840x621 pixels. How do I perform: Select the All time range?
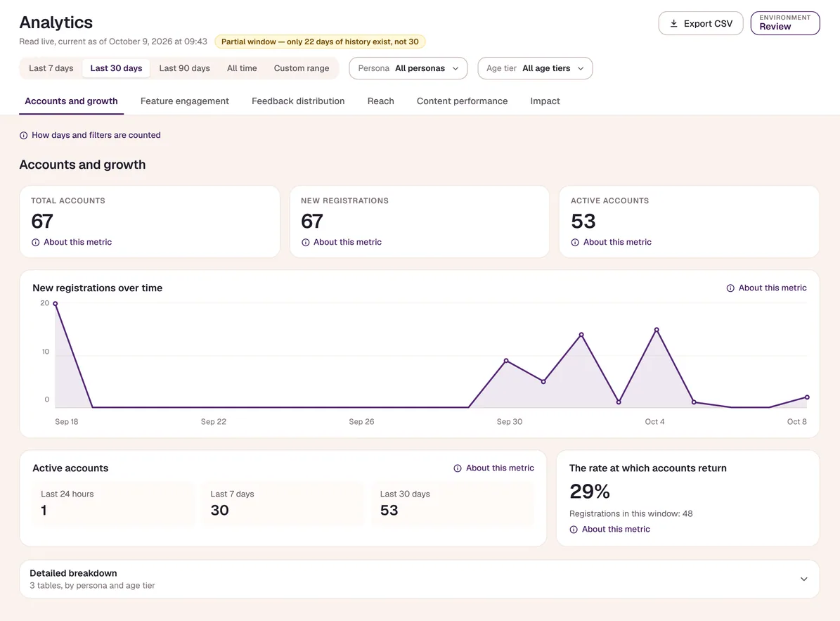pyautogui.click(x=242, y=68)
